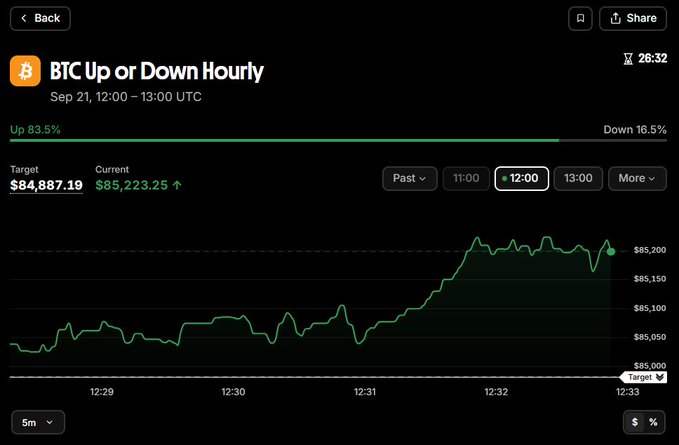
Task: Click the target price $84,887.19
Action: tap(46, 185)
